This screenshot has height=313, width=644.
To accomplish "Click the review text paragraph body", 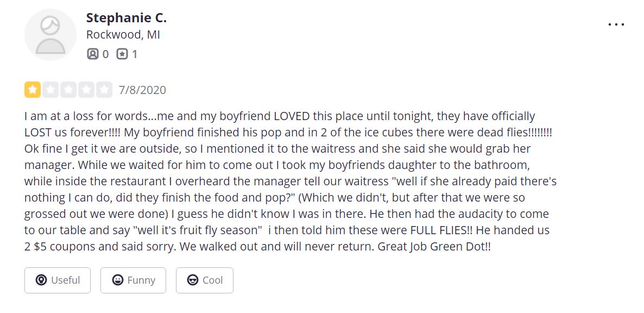I will [x=291, y=181].
